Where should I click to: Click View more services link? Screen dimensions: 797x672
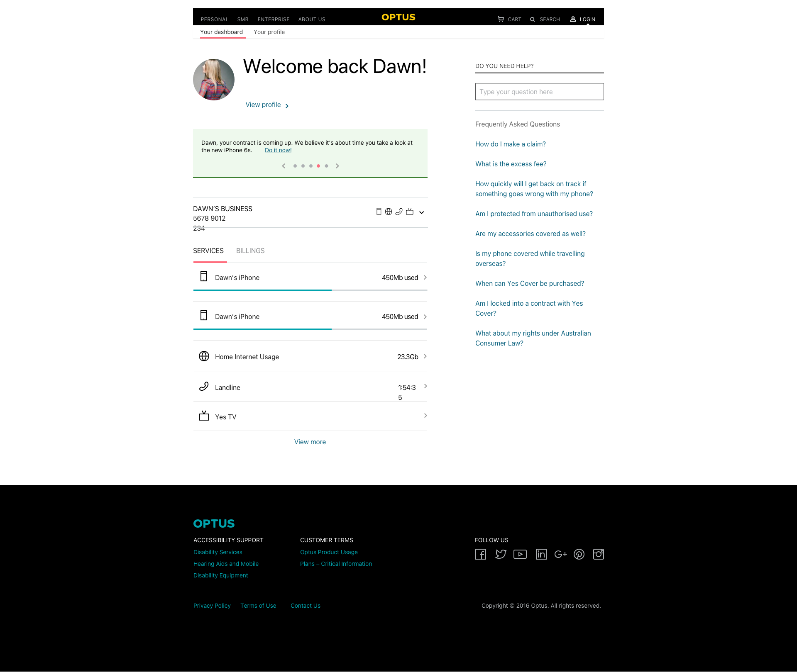pos(310,442)
